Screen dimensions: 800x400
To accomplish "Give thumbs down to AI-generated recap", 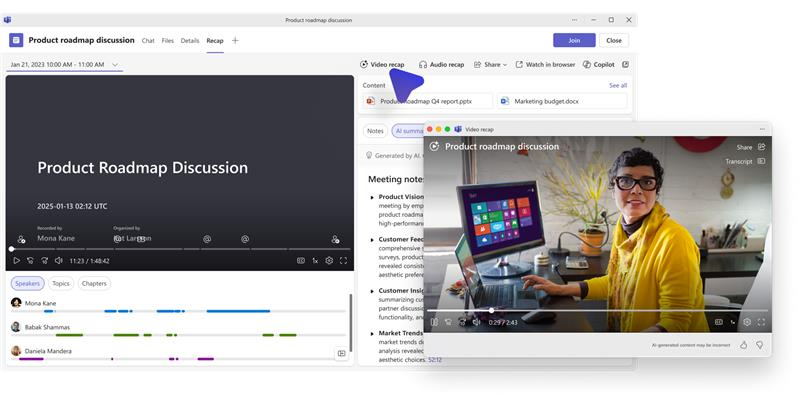I will [759, 345].
